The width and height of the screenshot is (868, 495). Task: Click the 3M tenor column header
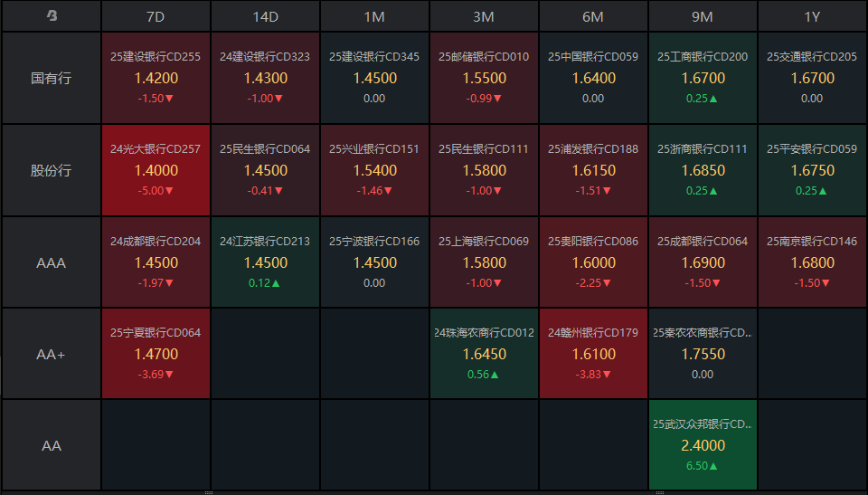pos(484,16)
